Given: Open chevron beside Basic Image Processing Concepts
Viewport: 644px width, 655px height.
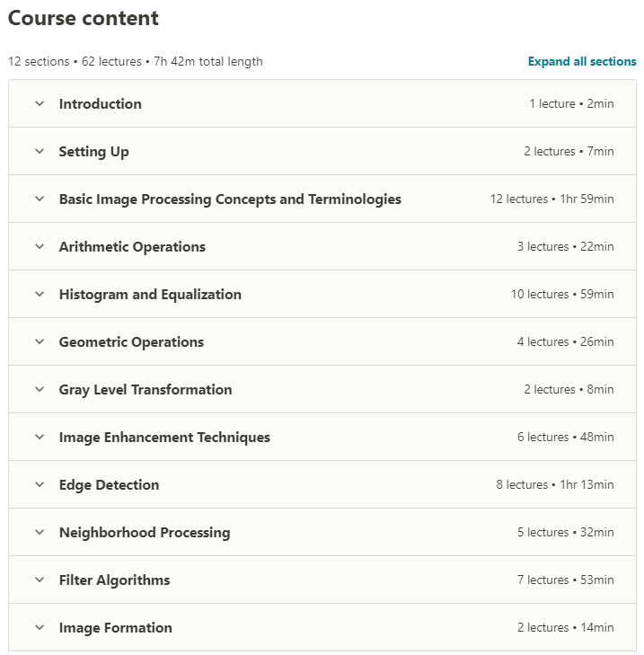Looking at the screenshot, I should coord(40,199).
